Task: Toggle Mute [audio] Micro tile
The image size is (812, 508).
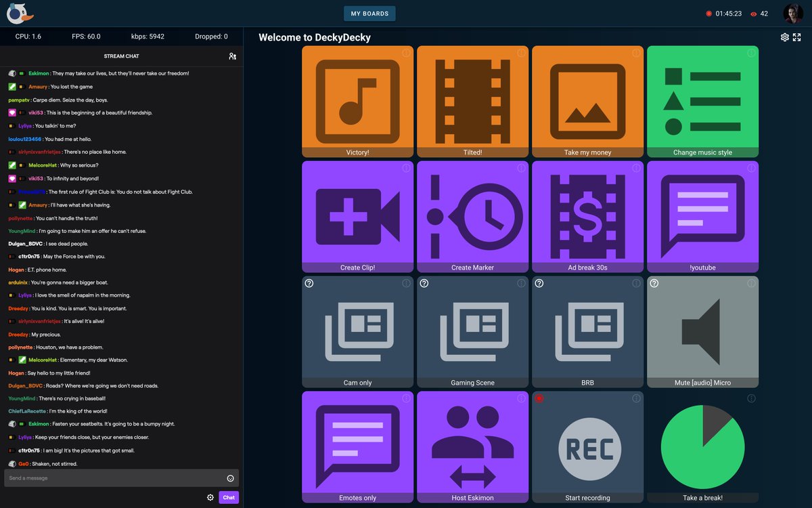Action: tap(702, 332)
